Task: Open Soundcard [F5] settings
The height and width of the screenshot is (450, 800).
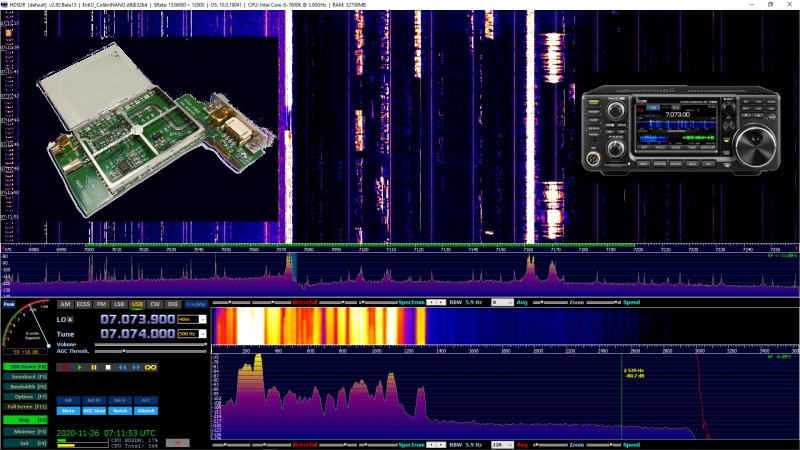Action: click(25, 377)
